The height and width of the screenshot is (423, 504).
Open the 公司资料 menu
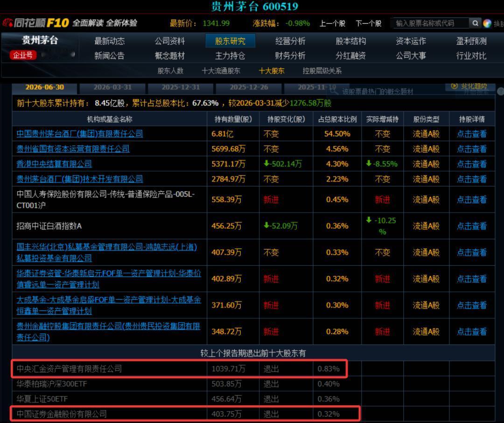[170, 41]
